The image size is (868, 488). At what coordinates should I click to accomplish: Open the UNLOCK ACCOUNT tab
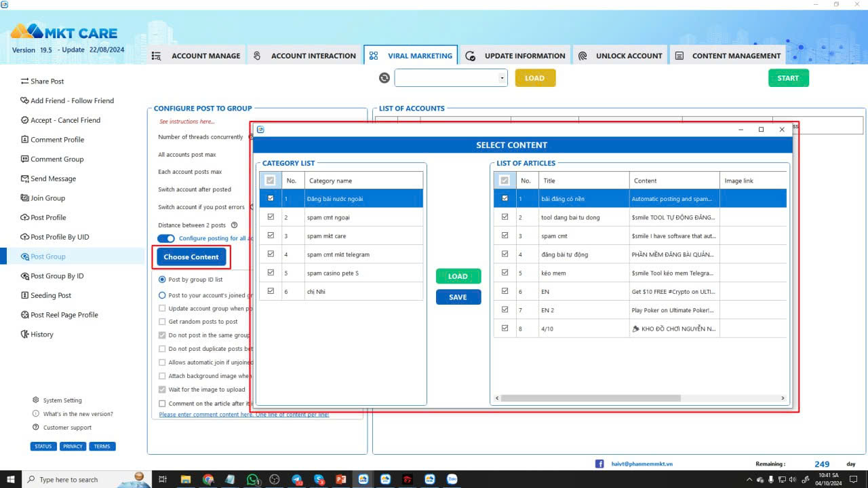(620, 56)
